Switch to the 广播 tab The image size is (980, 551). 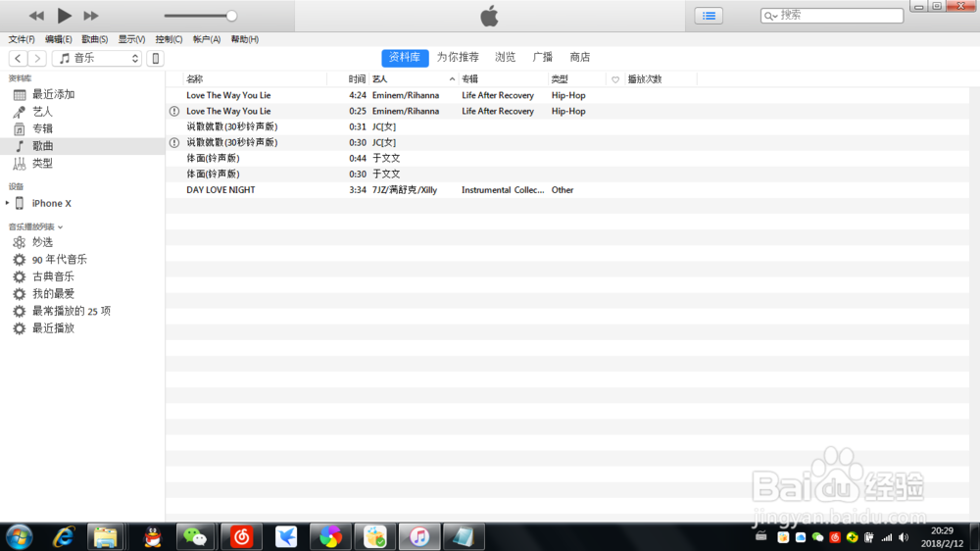pyautogui.click(x=543, y=58)
